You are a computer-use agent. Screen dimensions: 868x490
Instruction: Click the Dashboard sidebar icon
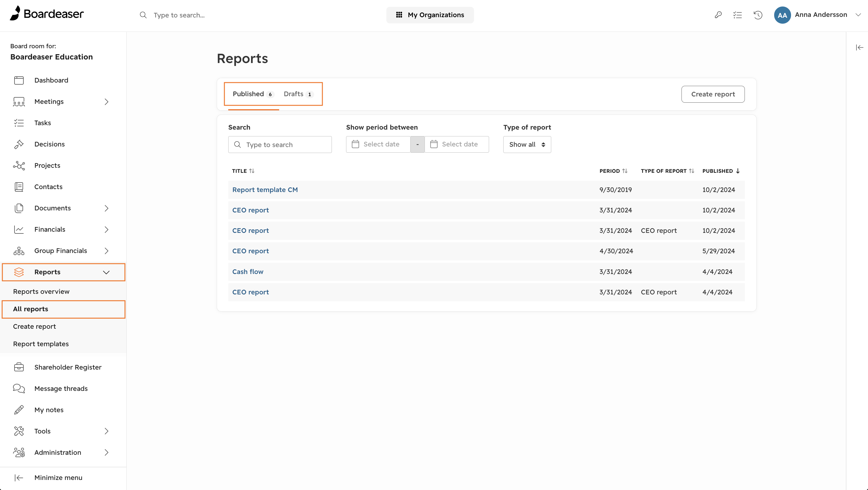[x=19, y=80]
